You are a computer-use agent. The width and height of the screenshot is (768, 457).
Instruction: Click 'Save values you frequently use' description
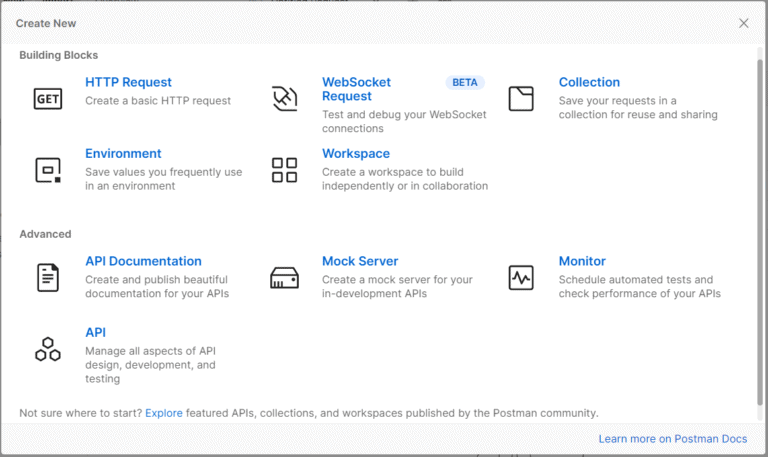click(x=164, y=179)
